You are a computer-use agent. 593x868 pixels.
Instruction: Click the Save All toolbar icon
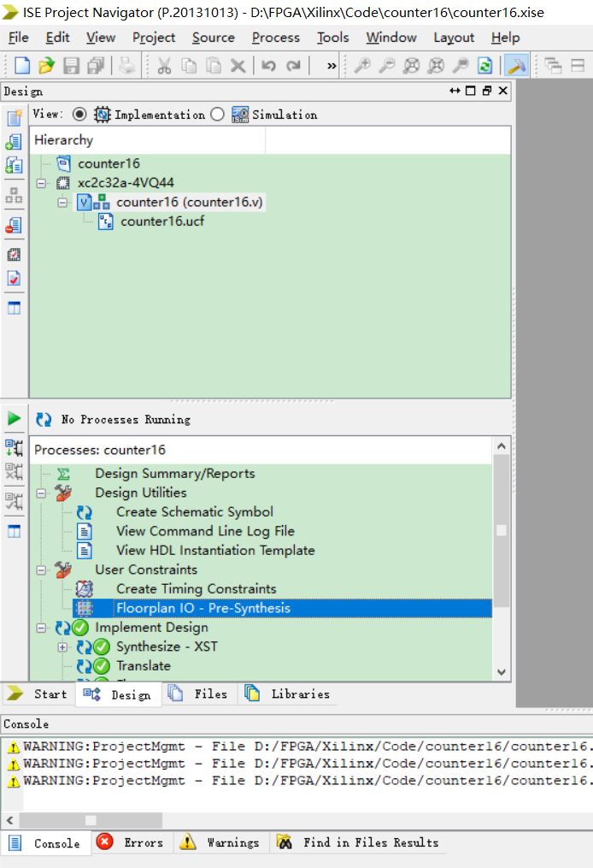pos(96,65)
